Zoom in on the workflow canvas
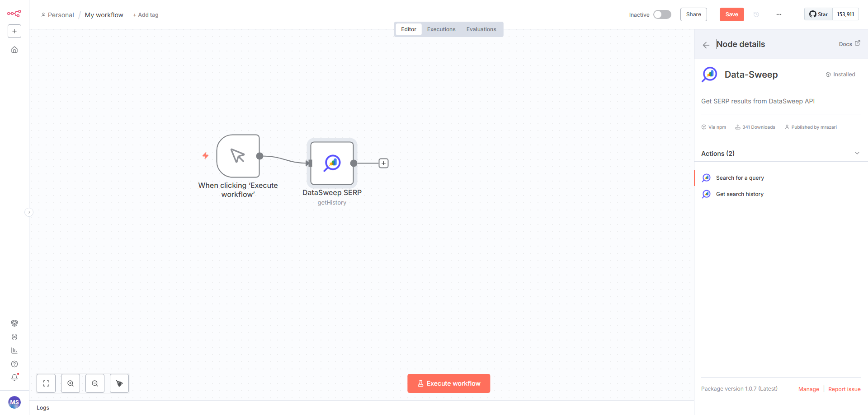Screen dimensions: 868x415 coord(71,383)
